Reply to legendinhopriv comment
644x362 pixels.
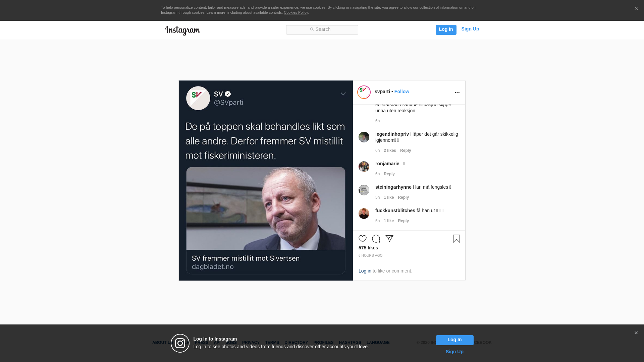click(406, 150)
